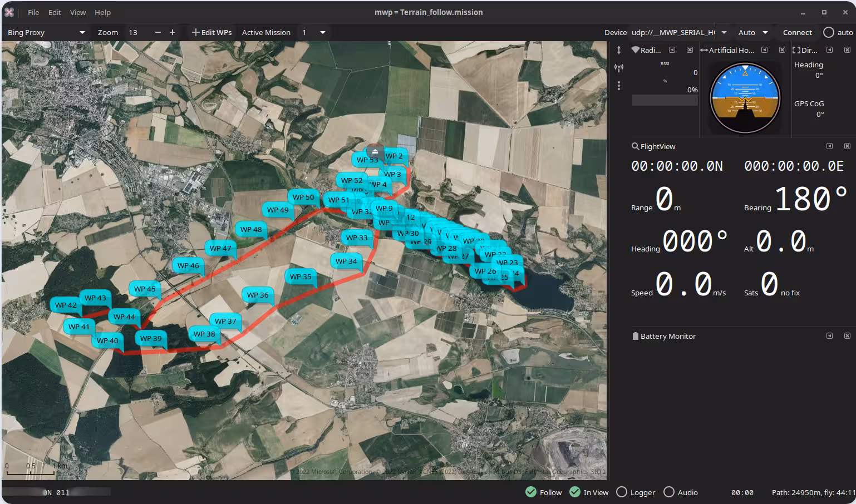Open the File menu
Image resolution: width=856 pixels, height=504 pixels.
tap(33, 12)
